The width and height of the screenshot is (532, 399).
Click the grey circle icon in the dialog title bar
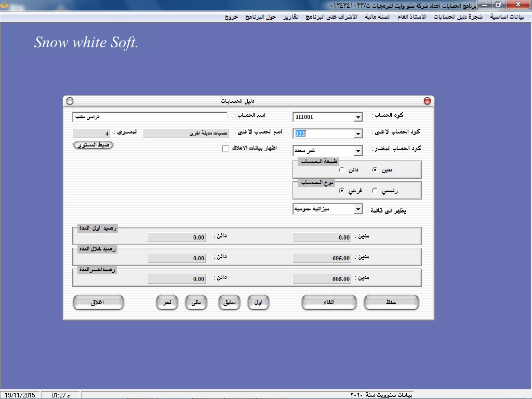click(x=70, y=101)
